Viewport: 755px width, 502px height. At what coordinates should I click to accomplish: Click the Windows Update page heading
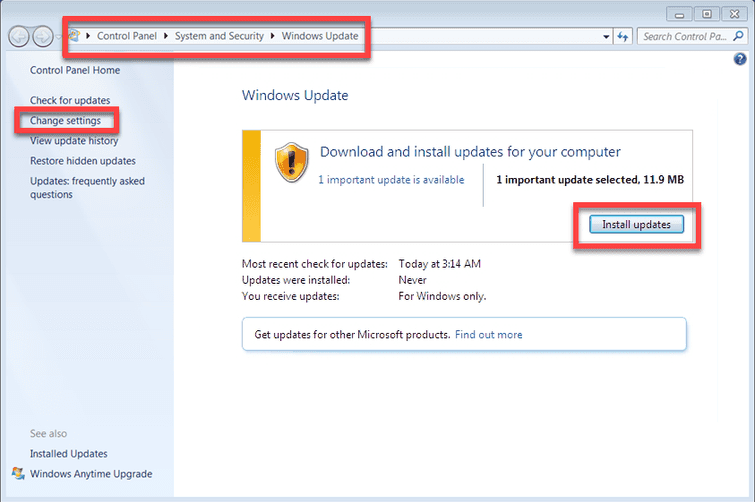[x=295, y=95]
